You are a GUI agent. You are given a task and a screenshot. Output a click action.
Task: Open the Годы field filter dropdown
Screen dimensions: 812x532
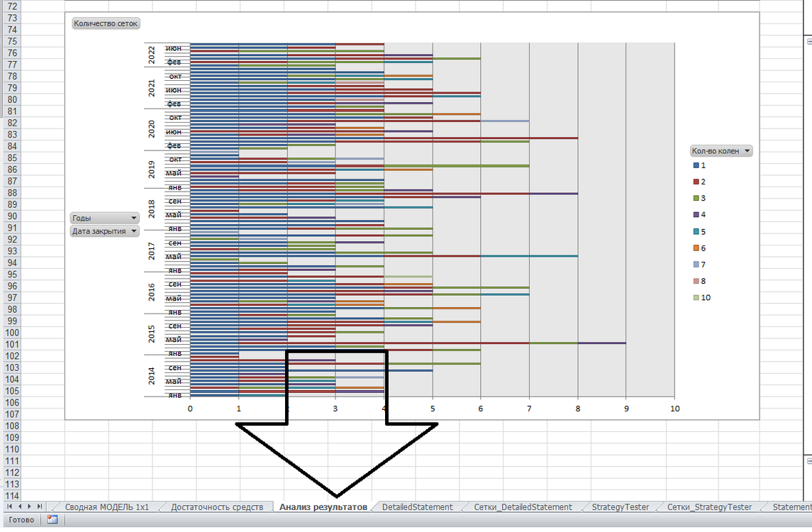click(x=133, y=218)
